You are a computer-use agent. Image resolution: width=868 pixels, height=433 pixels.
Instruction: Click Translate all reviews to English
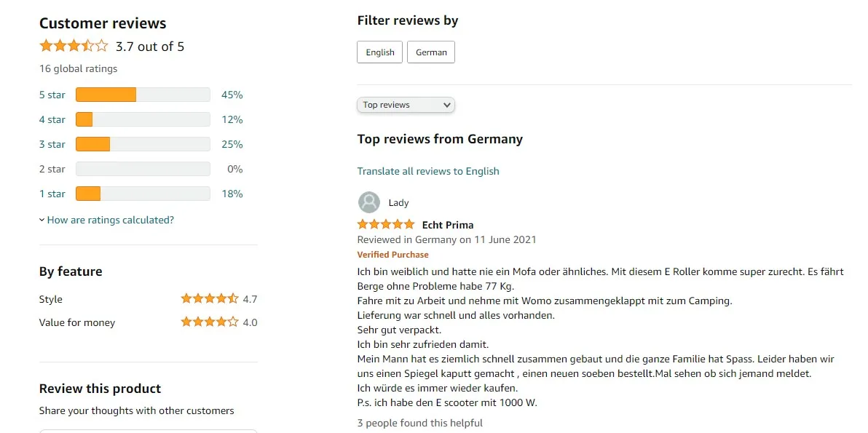point(427,171)
